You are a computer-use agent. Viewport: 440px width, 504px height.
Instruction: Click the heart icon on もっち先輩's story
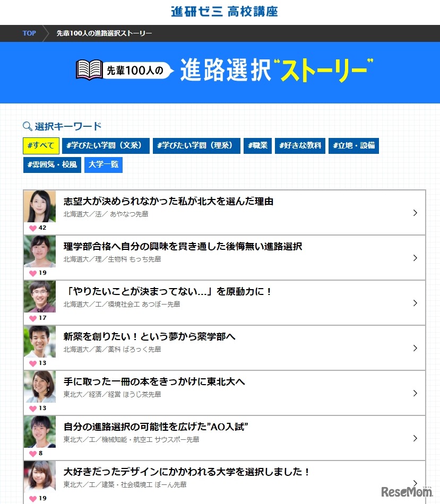(33, 272)
